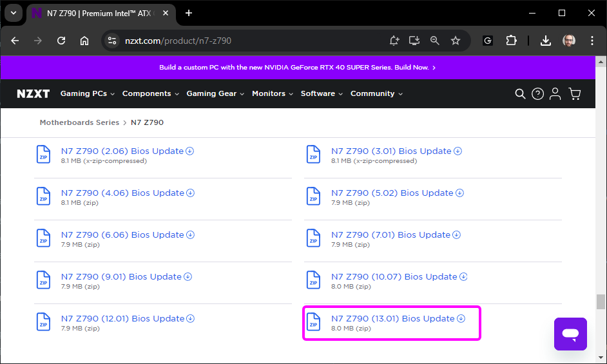
Task: Close the N7 Z790 browser tab
Action: click(x=166, y=13)
